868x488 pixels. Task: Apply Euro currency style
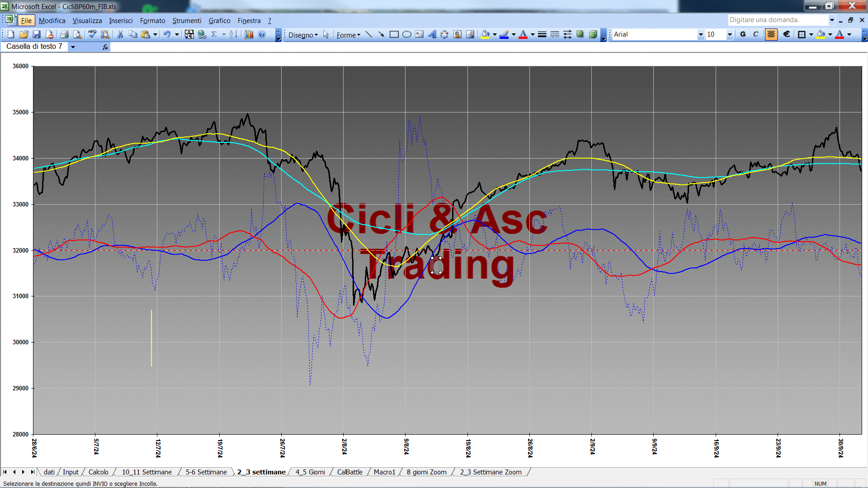[786, 34]
